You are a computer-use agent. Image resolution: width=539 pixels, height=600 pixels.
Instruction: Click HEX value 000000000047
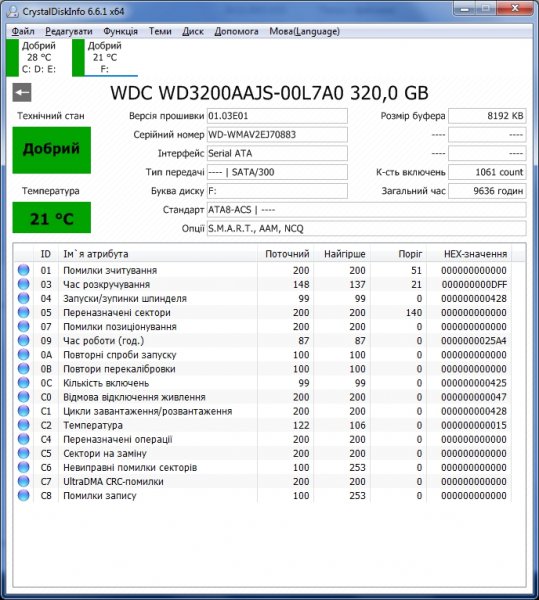coord(474,397)
